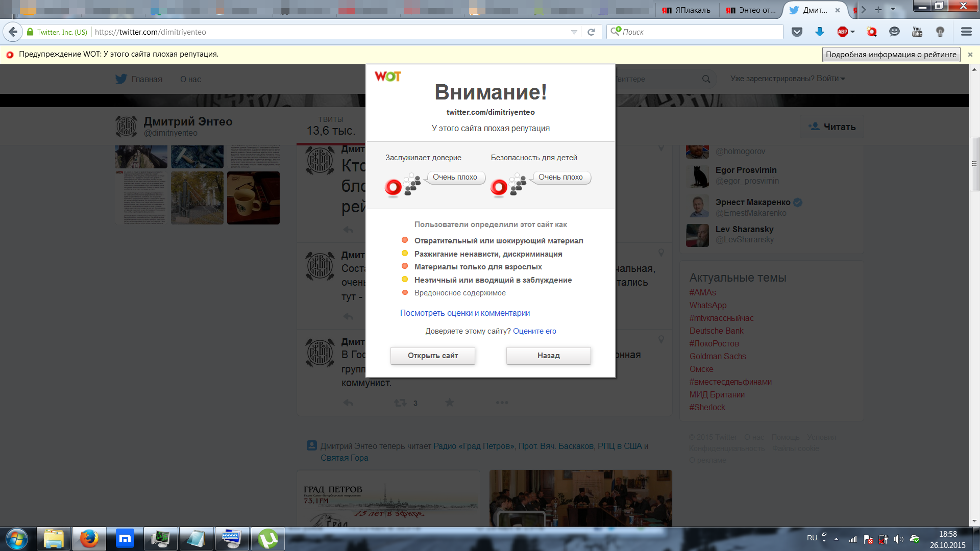Expand the Adblock Plus dropdown arrow

pos(852,32)
